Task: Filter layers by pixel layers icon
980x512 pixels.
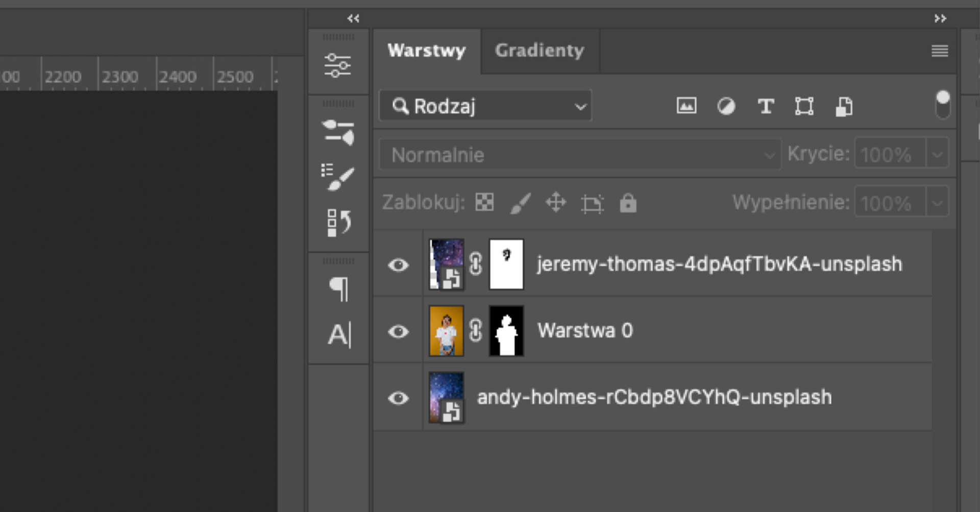Action: pos(687,106)
